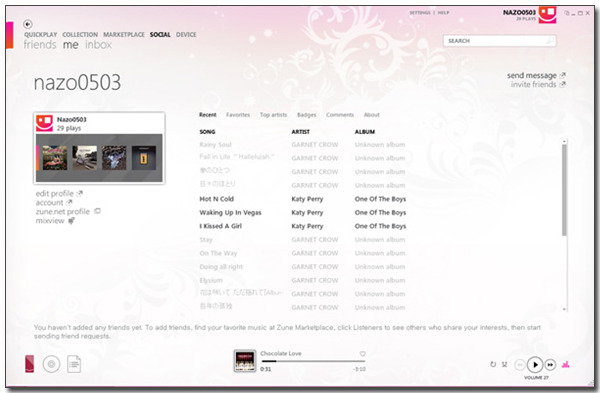Toggle the shuffle playback button

point(504,364)
